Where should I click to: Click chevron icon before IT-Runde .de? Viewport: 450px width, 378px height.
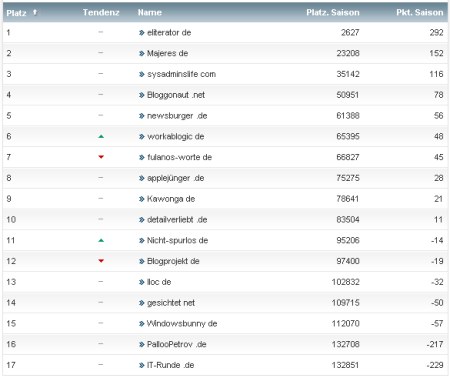pyautogui.click(x=142, y=365)
